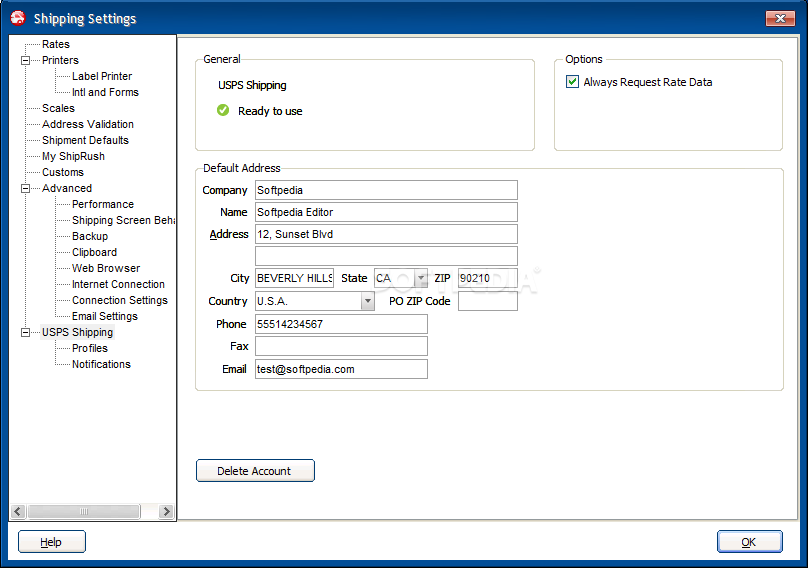
Task: Collapse the Printers tree node
Action: pos(25,60)
